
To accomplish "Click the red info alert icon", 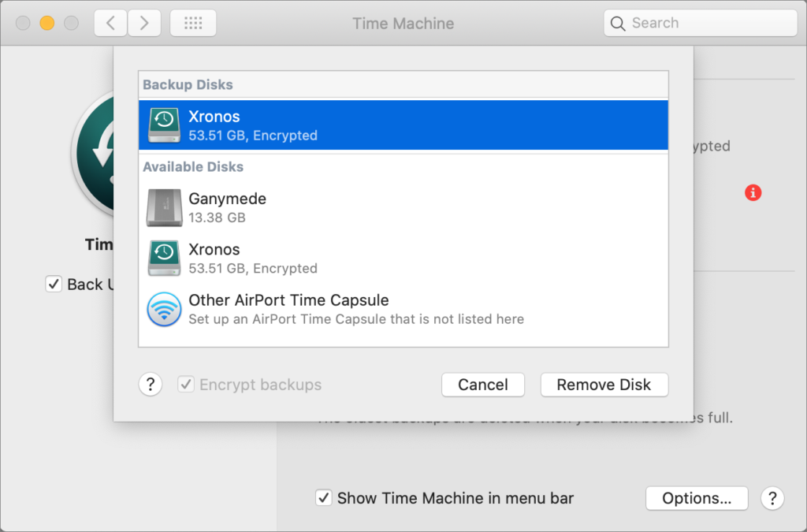I will tap(753, 192).
